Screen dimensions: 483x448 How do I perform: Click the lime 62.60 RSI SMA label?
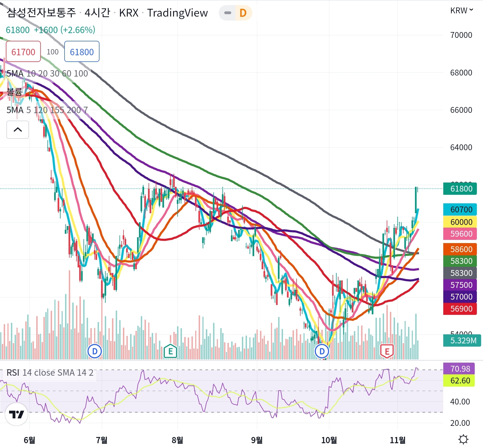(459, 380)
